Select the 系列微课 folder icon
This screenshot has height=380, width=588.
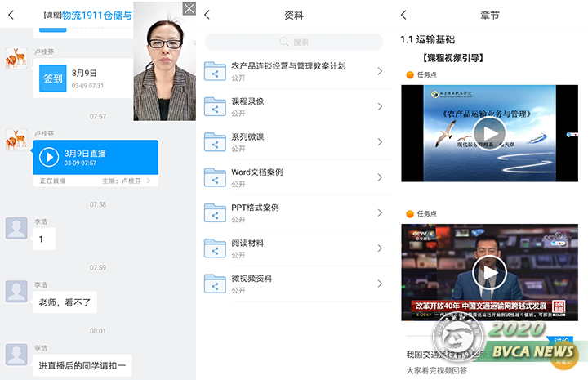216,142
